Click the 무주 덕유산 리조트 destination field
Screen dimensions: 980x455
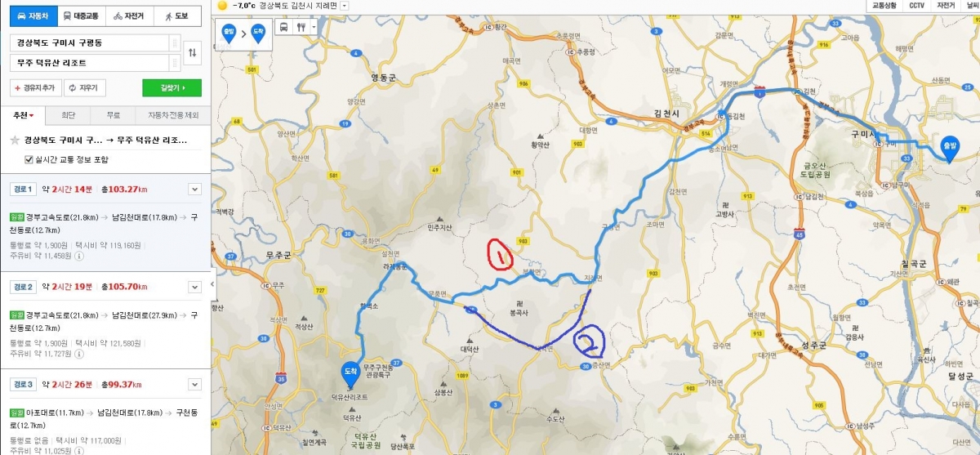point(91,63)
